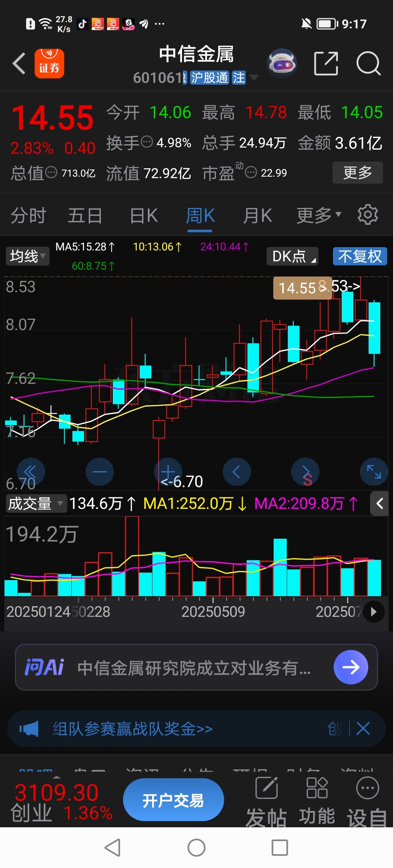The height and width of the screenshot is (868, 393).
Task: Zoom in chart with plus button
Action: [168, 472]
